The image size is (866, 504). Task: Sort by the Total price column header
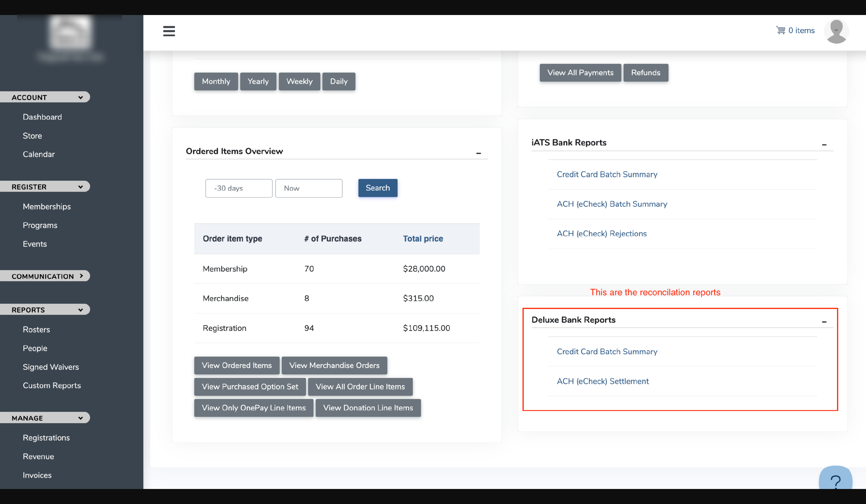423,239
